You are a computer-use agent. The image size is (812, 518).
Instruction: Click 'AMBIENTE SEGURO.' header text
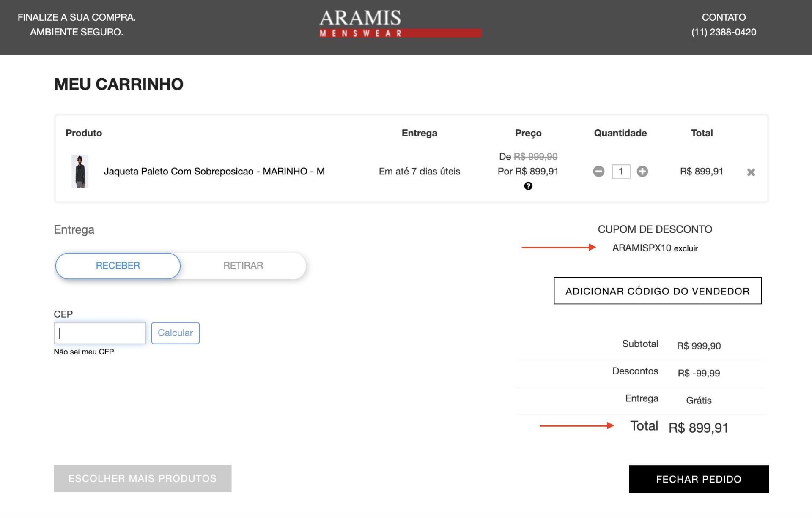tap(77, 32)
